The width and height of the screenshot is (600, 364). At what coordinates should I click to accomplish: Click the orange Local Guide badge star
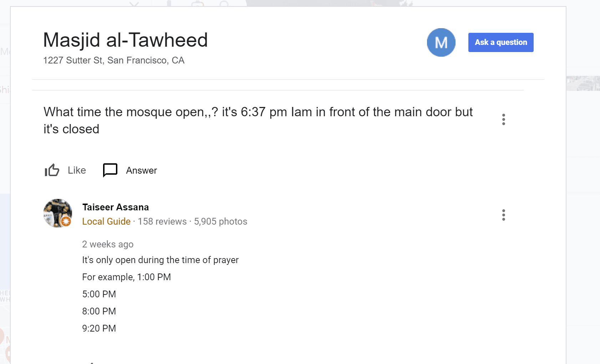tap(66, 221)
